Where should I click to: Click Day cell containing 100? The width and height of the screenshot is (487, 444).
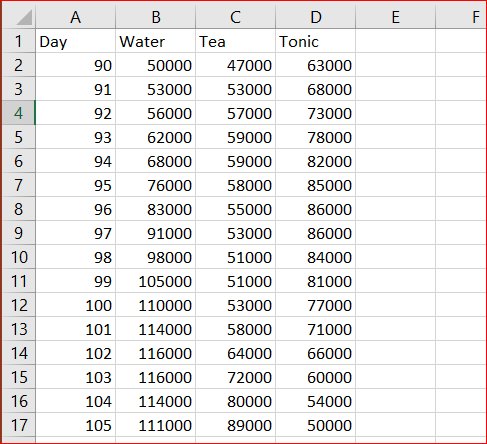(75, 305)
